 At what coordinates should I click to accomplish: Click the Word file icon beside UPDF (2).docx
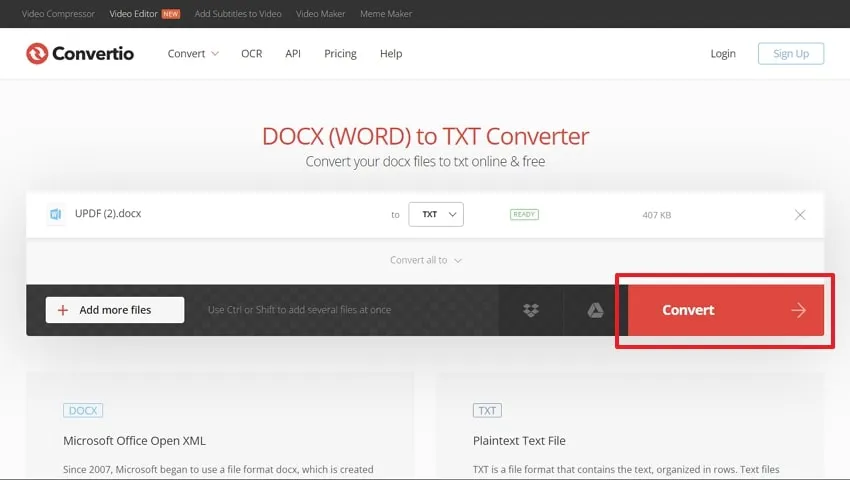[x=55, y=214]
